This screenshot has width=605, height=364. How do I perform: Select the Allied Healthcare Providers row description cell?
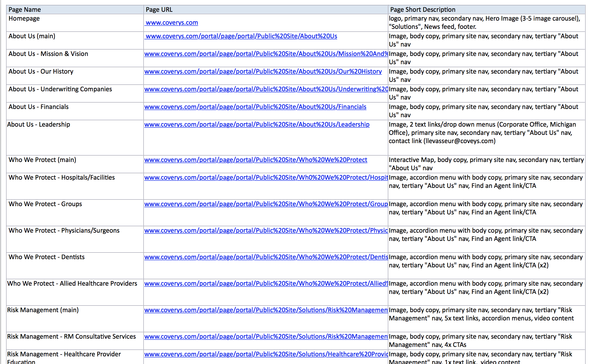tap(487, 292)
